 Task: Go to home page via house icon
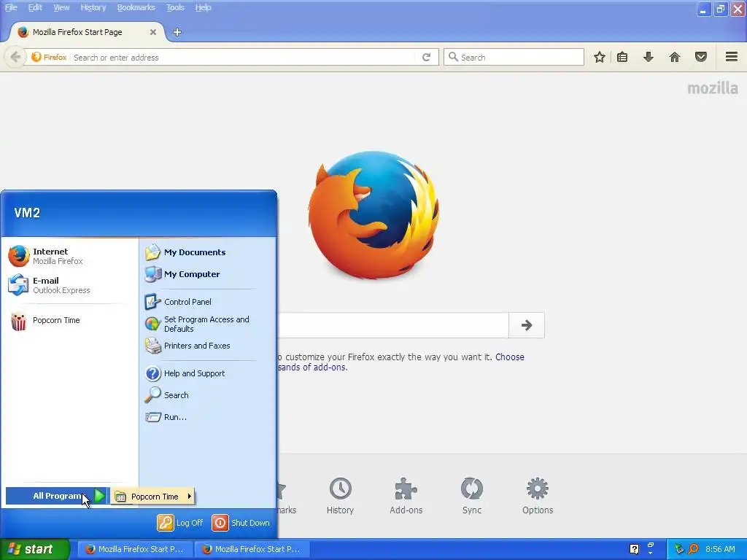coord(674,57)
